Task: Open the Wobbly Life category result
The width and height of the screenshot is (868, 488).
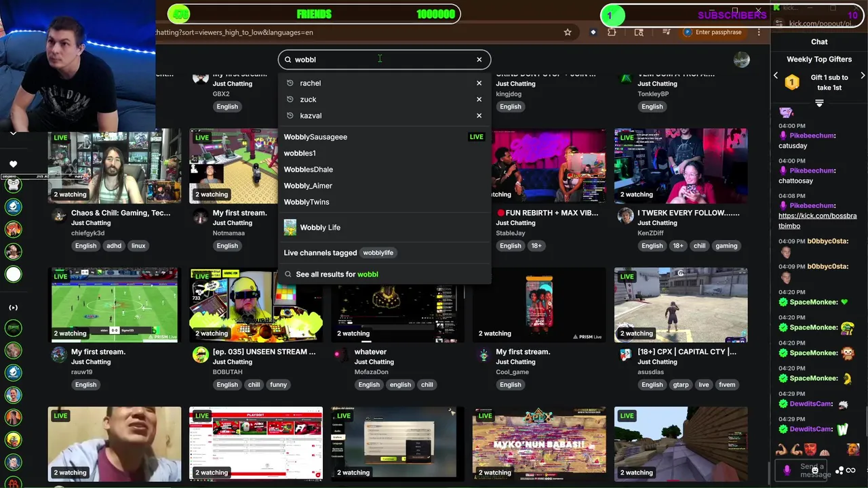Action: coord(384,228)
